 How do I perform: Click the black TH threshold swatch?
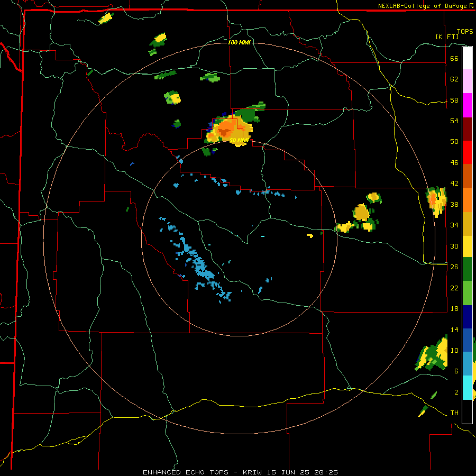467,411
